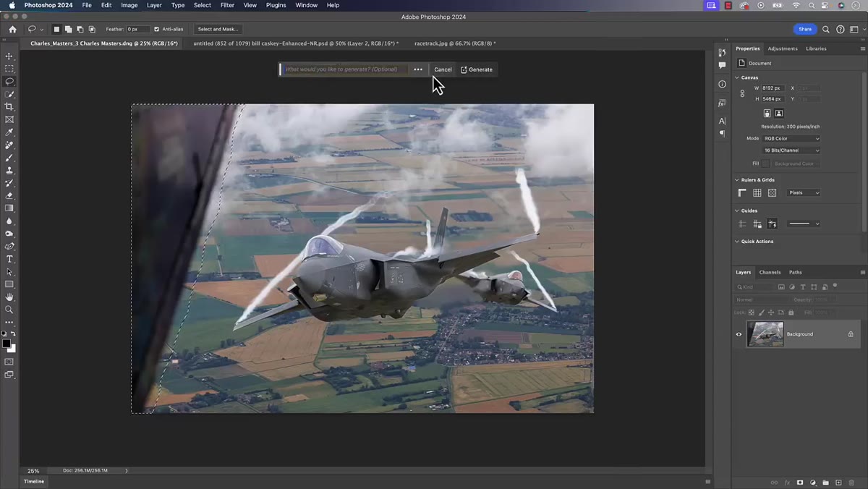Click the background color swatch
868x489 pixels.
click(12, 348)
